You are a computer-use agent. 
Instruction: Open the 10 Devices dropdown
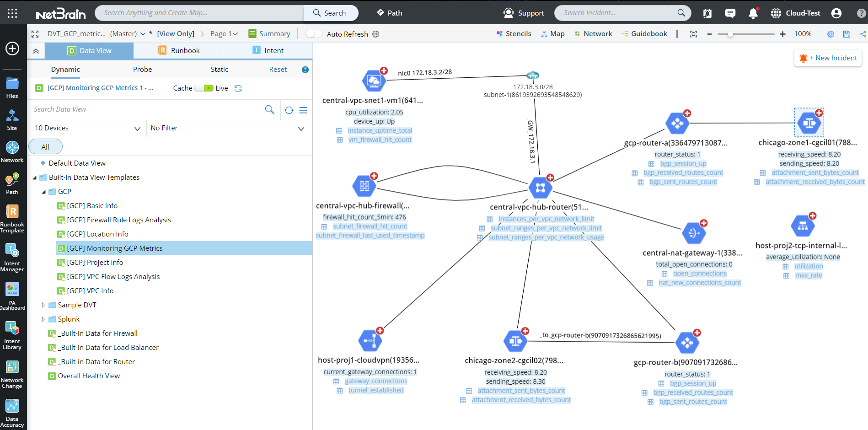137,128
